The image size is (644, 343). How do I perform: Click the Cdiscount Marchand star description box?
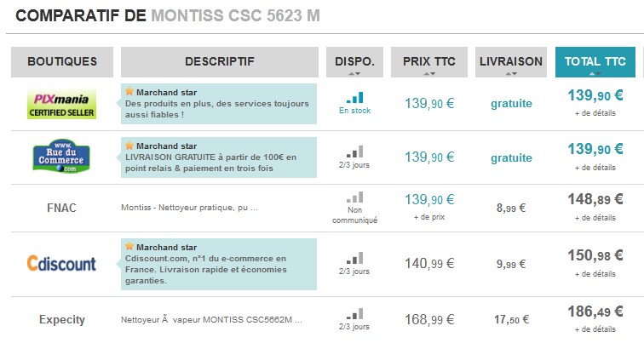[x=219, y=264]
